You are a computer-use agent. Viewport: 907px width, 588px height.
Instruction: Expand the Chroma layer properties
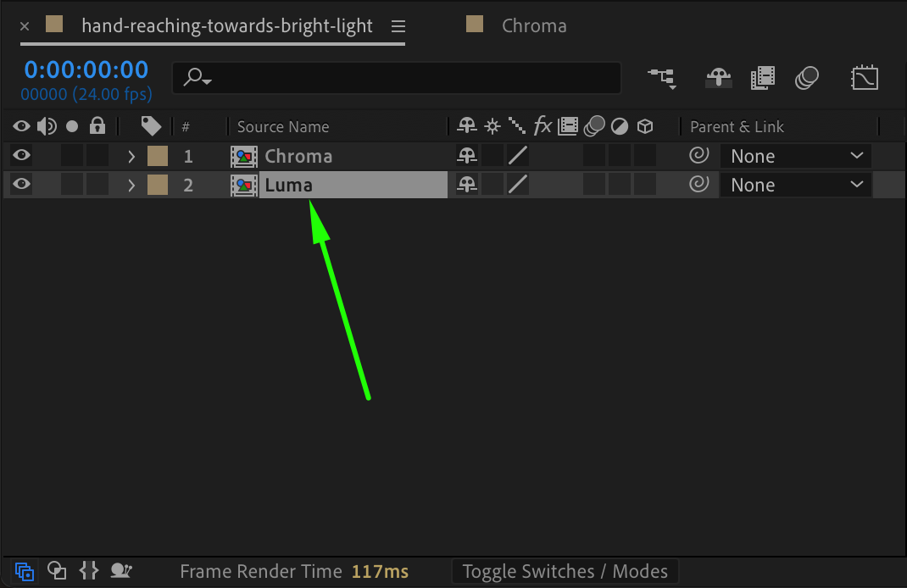(x=131, y=156)
